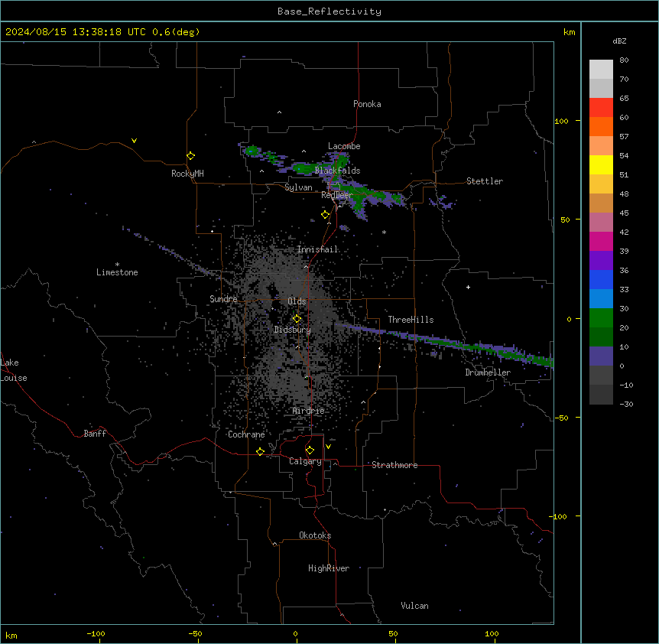Click the Blackfalds label
This screenshot has width=659, height=644.
[x=337, y=171]
